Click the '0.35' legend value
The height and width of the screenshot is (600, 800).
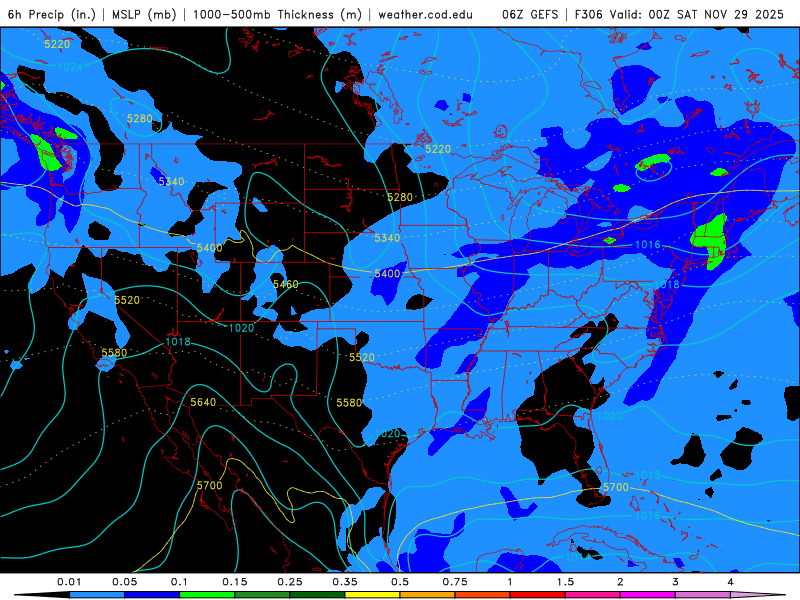tap(345, 582)
